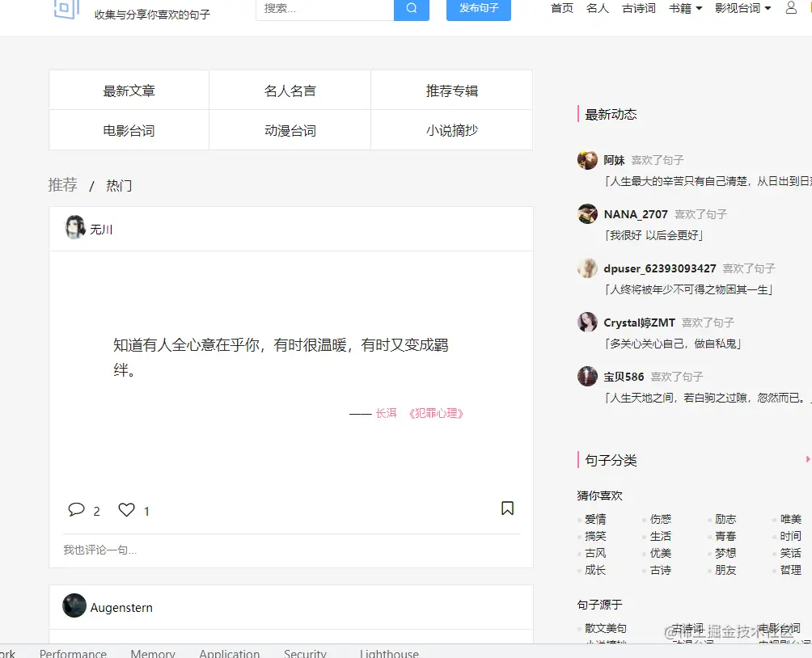Switch to the 推荐 feed tab
Image resolution: width=812 pixels, height=658 pixels.
pyautogui.click(x=62, y=185)
